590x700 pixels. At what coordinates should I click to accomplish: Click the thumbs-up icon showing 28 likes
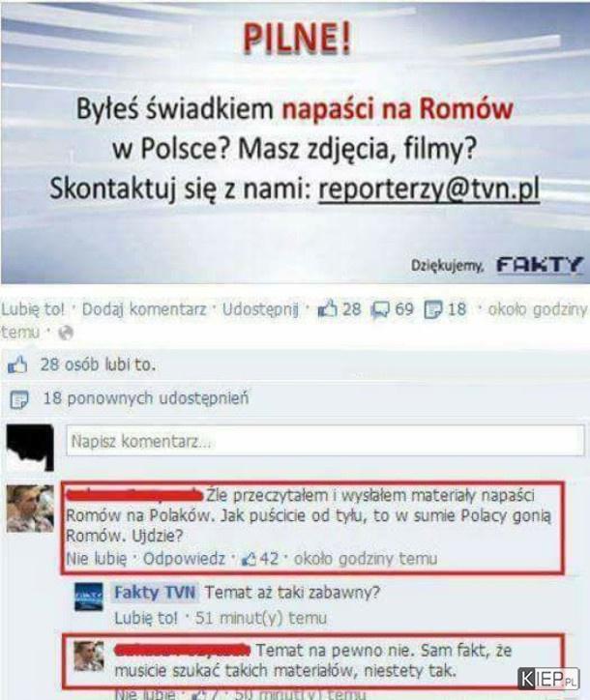tap(327, 308)
